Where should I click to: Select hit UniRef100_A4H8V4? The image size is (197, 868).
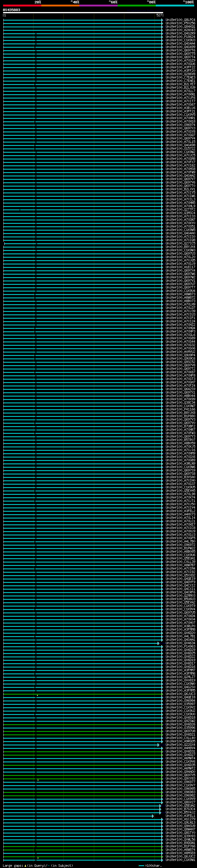click(180, 748)
